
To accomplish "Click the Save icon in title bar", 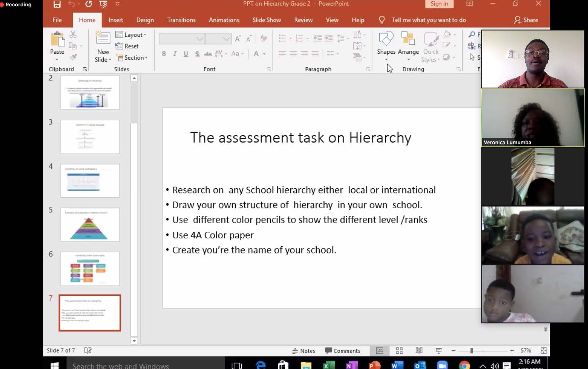I will point(57,4).
